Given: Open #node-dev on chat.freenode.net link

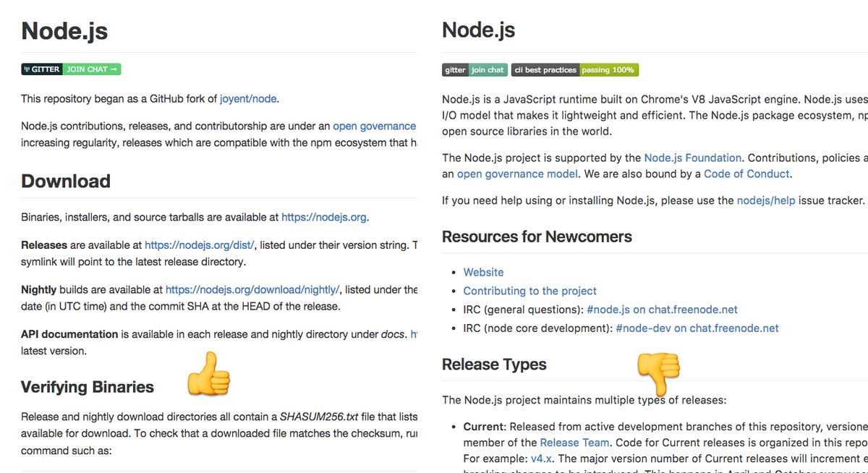Looking at the screenshot, I should [697, 328].
